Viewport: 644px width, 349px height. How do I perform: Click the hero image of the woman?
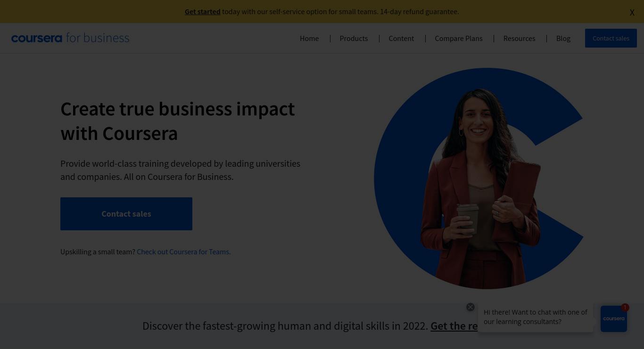tap(479, 179)
